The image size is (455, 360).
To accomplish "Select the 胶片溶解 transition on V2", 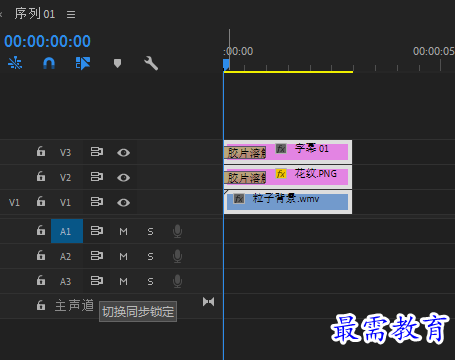I will (245, 178).
